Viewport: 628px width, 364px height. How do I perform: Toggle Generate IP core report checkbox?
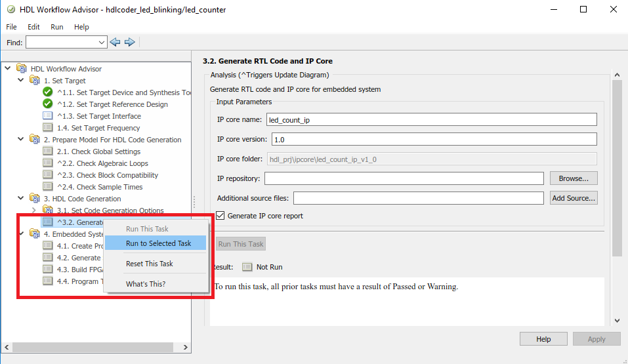point(220,216)
